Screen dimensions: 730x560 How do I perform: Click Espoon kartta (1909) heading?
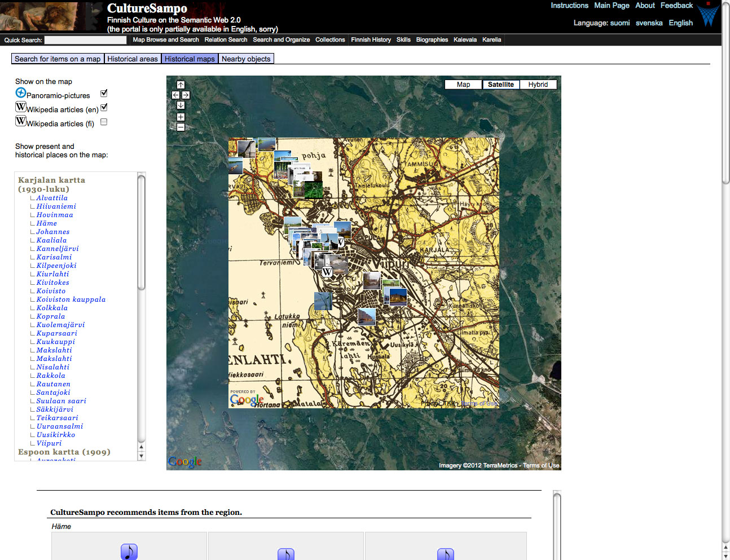[64, 452]
